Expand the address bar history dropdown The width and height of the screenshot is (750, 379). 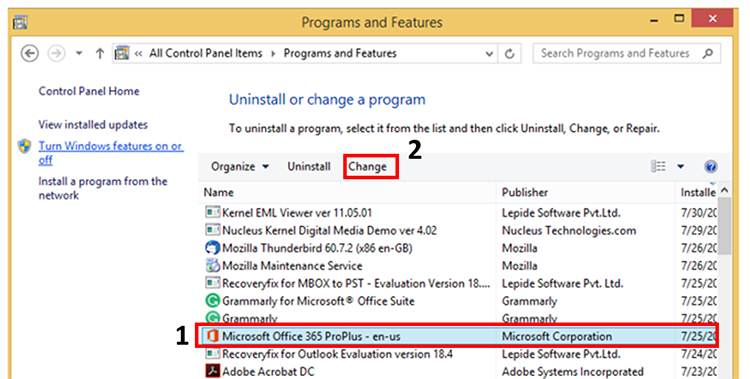(489, 54)
